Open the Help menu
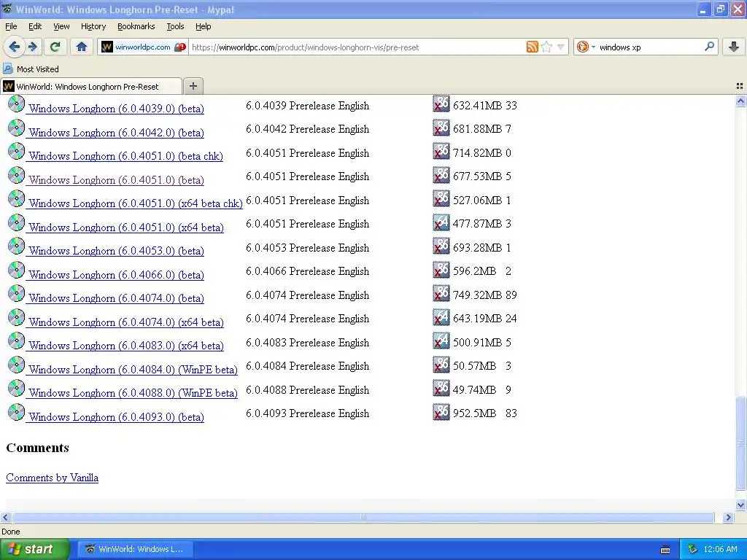This screenshot has height=560, width=747. pyautogui.click(x=203, y=26)
